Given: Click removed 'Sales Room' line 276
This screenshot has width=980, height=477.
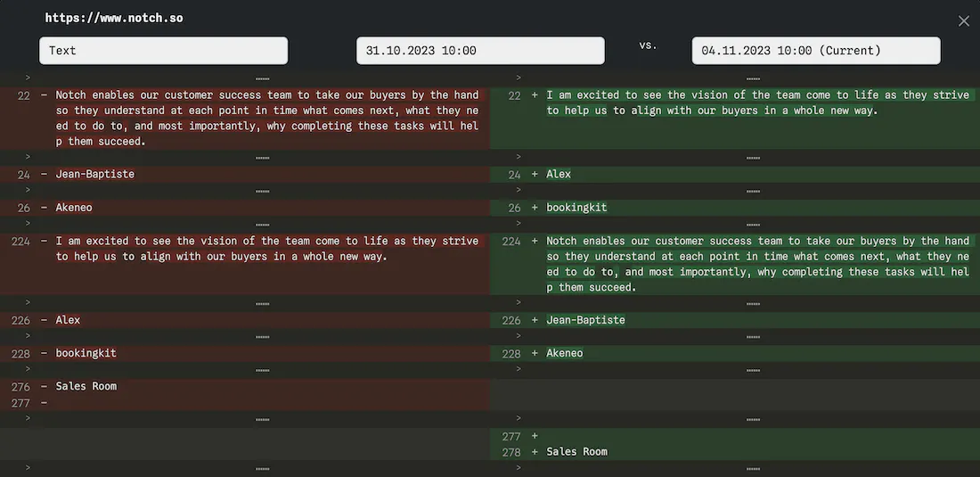Looking at the screenshot, I should (x=86, y=386).
